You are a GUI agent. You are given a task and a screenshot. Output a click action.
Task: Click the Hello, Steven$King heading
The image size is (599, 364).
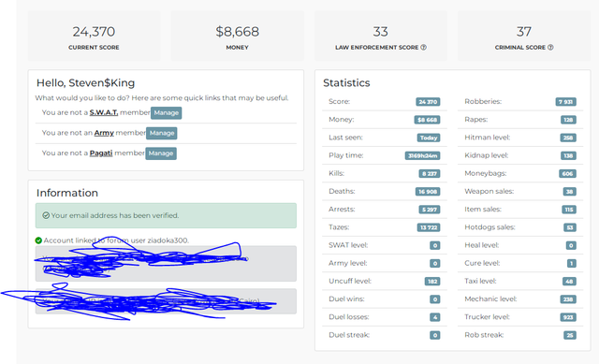[85, 83]
